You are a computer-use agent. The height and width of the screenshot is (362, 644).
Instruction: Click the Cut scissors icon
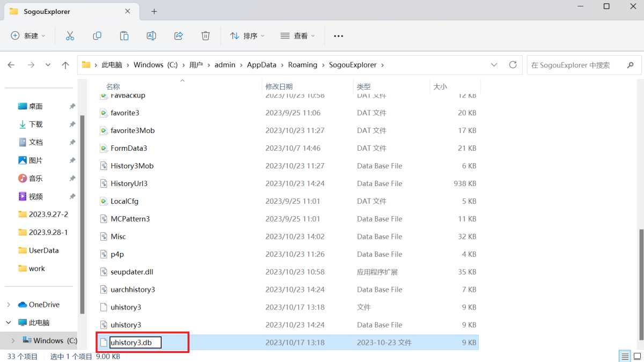(70, 36)
